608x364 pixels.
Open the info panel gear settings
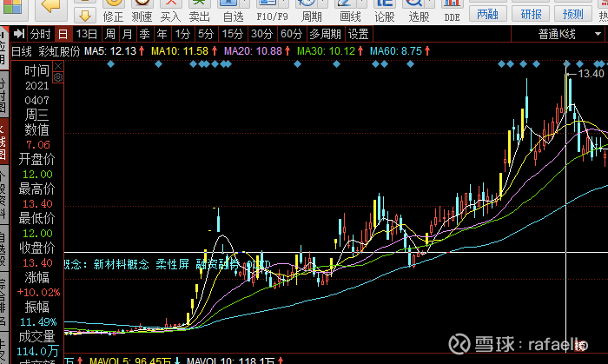58,77
